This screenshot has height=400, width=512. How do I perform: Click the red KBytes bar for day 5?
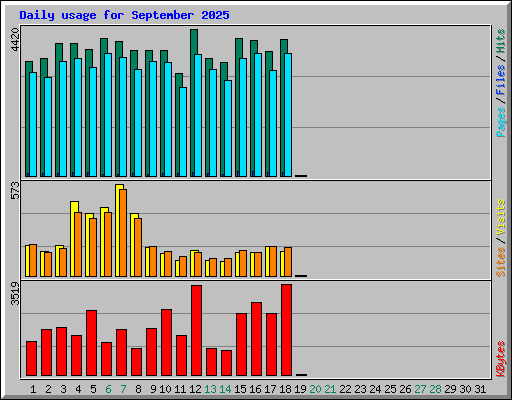tap(91, 343)
